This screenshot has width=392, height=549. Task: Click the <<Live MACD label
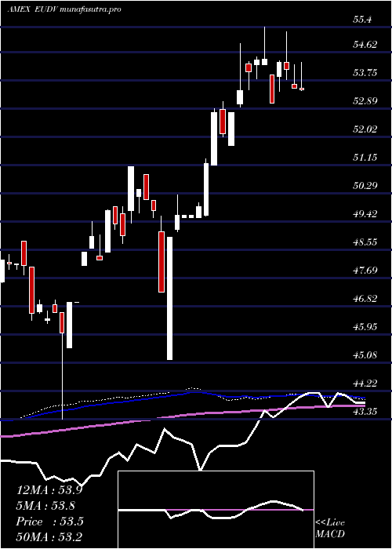point(330,529)
